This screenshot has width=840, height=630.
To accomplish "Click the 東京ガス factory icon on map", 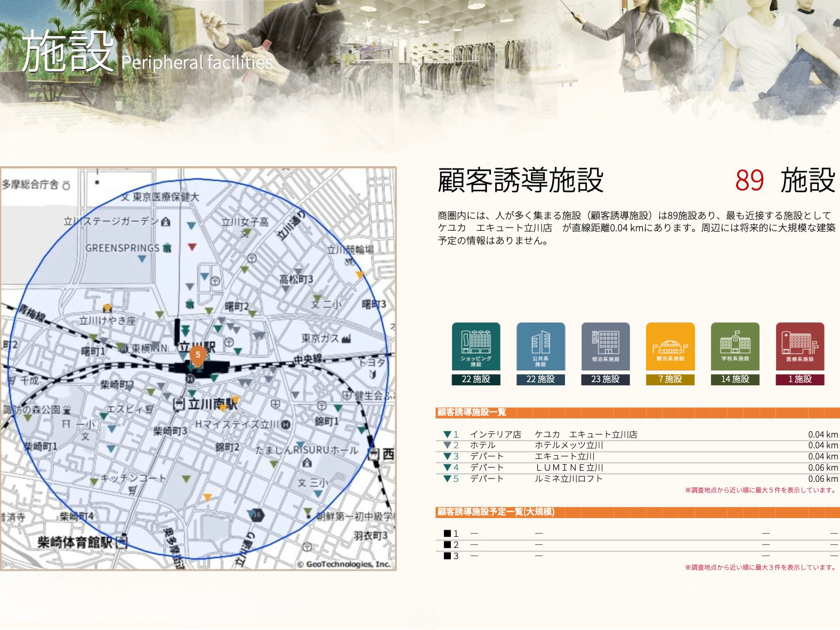I will point(346,338).
